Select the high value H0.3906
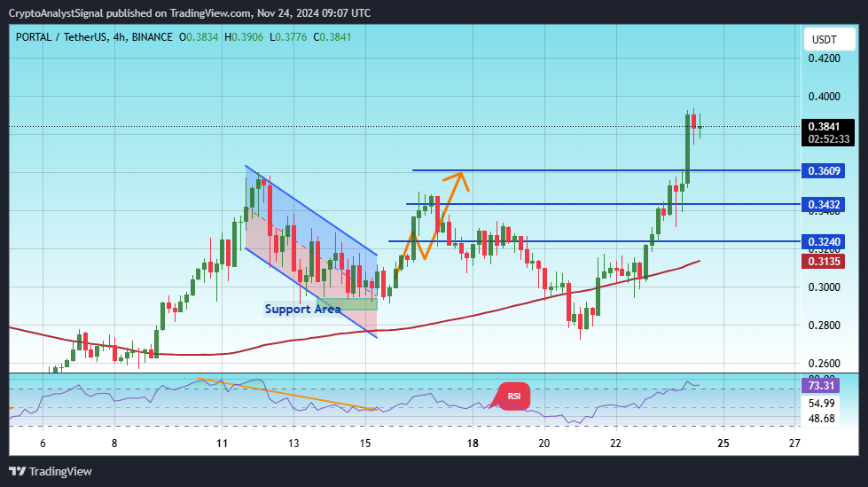The image size is (868, 487). click(244, 37)
